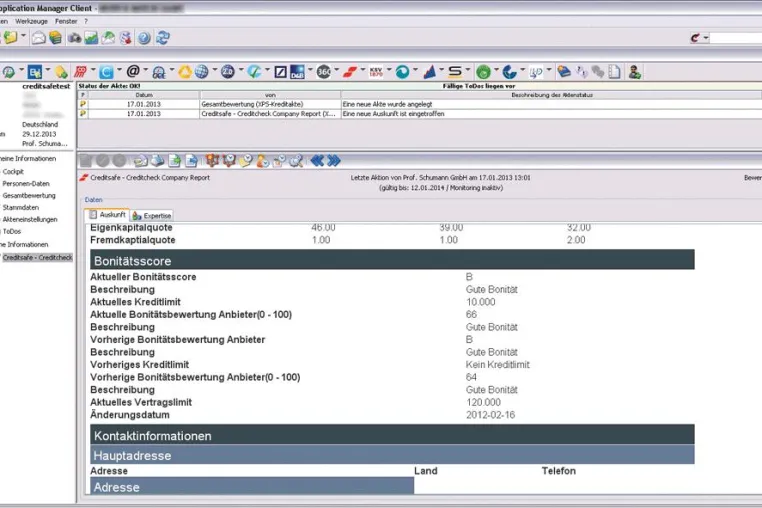Select the dark blue 2.0 circle icon

(x=227, y=72)
